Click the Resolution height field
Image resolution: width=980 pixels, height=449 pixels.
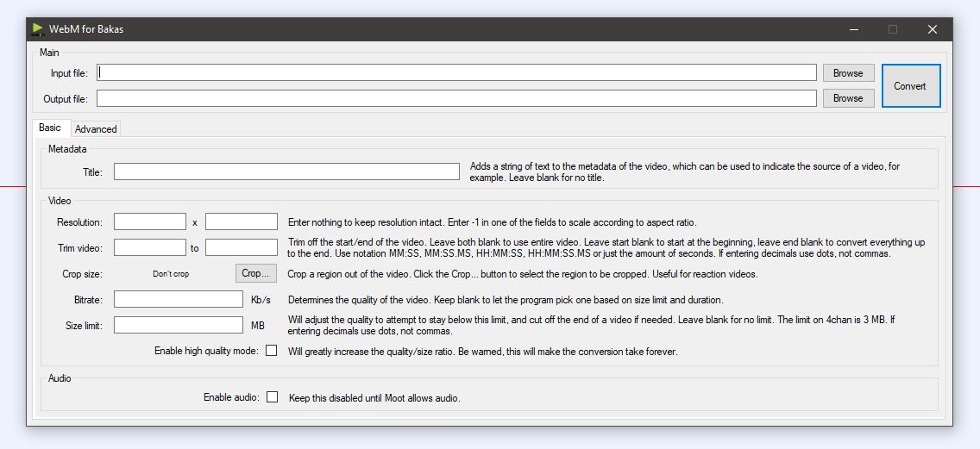(x=242, y=221)
